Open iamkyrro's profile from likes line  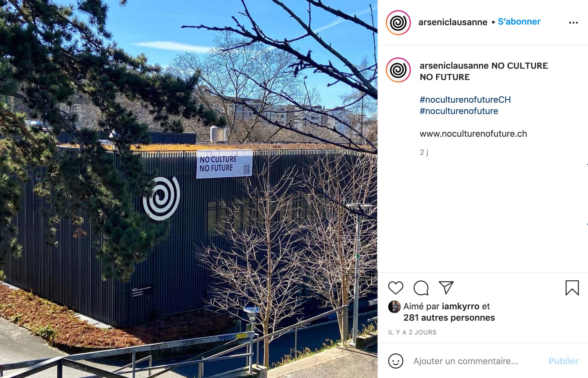pyautogui.click(x=460, y=306)
